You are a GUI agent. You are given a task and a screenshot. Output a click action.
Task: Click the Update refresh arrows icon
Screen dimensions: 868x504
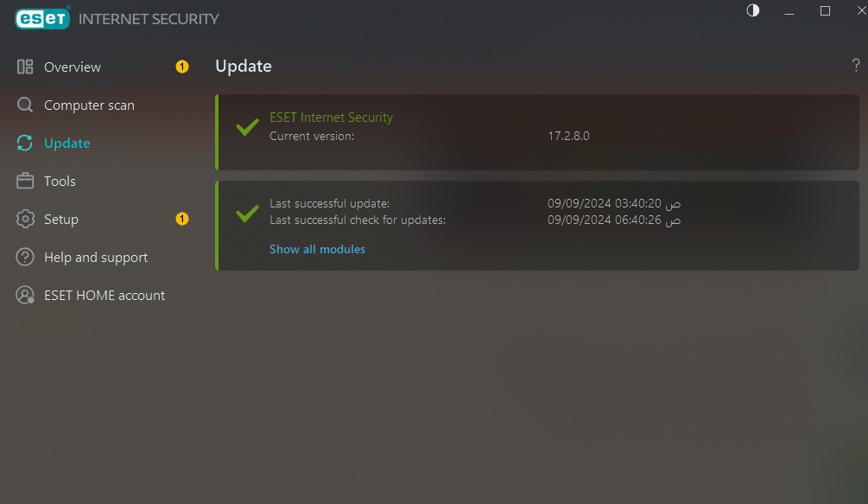(x=25, y=143)
